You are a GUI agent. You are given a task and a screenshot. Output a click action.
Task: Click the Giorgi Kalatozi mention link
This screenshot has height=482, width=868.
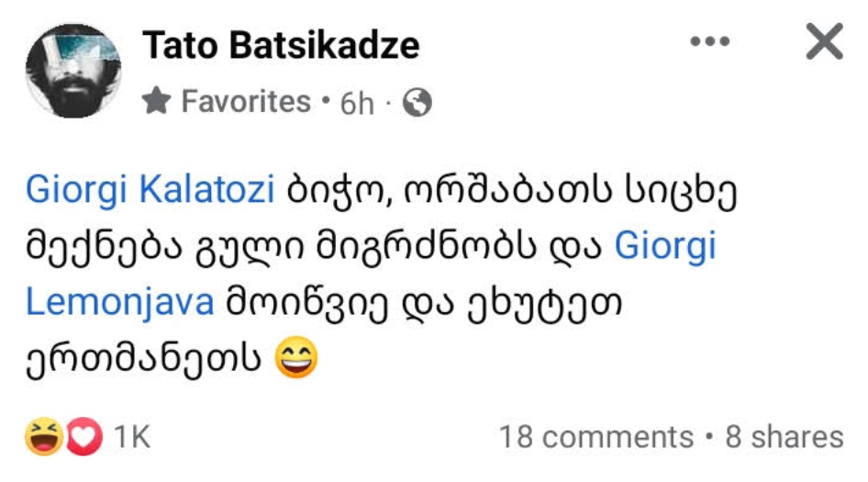click(150, 192)
